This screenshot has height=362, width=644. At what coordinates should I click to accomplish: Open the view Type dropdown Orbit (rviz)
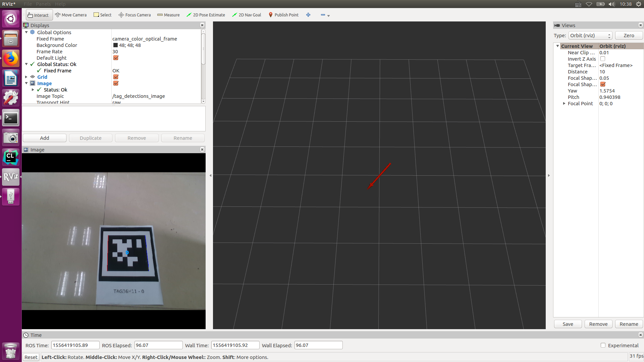coord(590,36)
